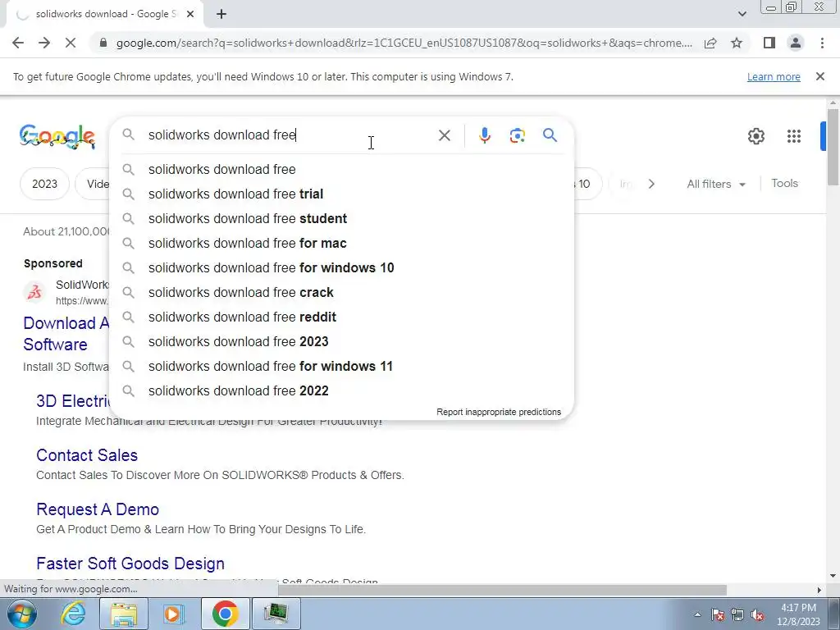
Task: Open Windows Media Player taskbar icon
Action: click(174, 614)
